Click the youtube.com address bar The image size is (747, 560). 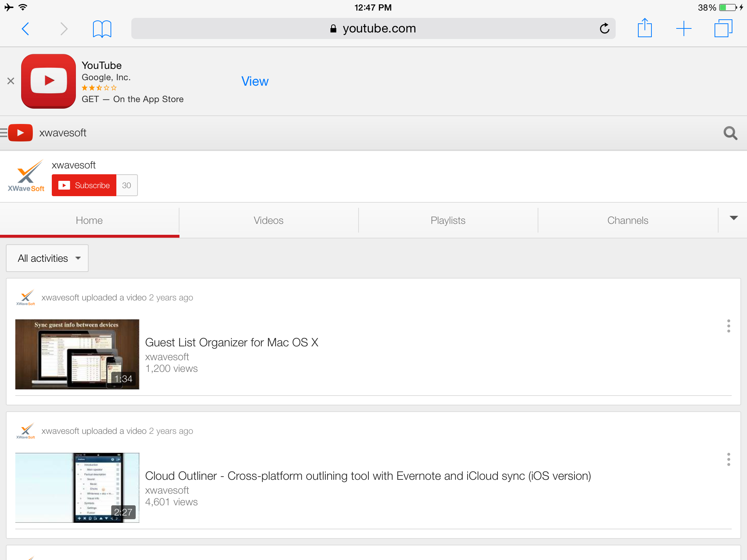[x=373, y=28]
